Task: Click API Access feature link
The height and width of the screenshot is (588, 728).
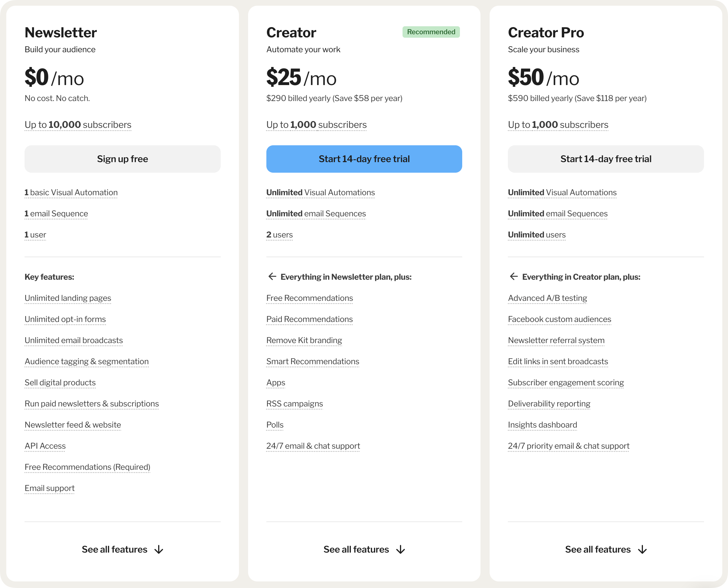Action: click(x=45, y=446)
